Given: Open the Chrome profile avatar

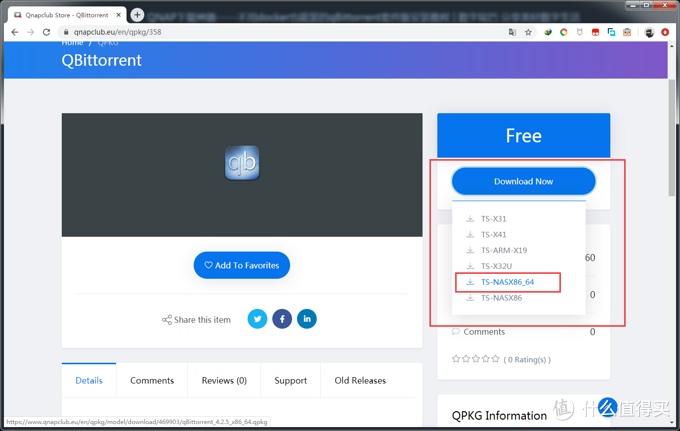Looking at the screenshot, I should click(649, 32).
